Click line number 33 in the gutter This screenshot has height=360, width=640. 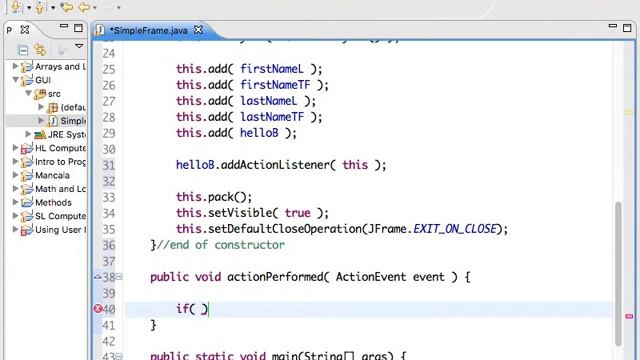(109, 197)
